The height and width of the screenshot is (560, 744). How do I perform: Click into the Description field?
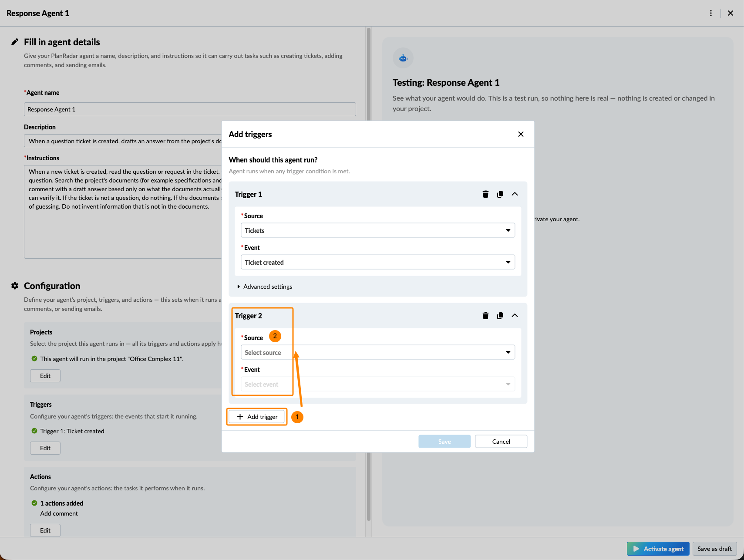coord(123,141)
